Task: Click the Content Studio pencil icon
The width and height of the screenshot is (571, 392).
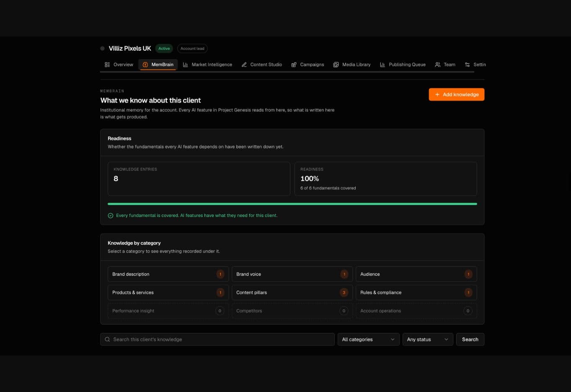Action: coord(244,64)
